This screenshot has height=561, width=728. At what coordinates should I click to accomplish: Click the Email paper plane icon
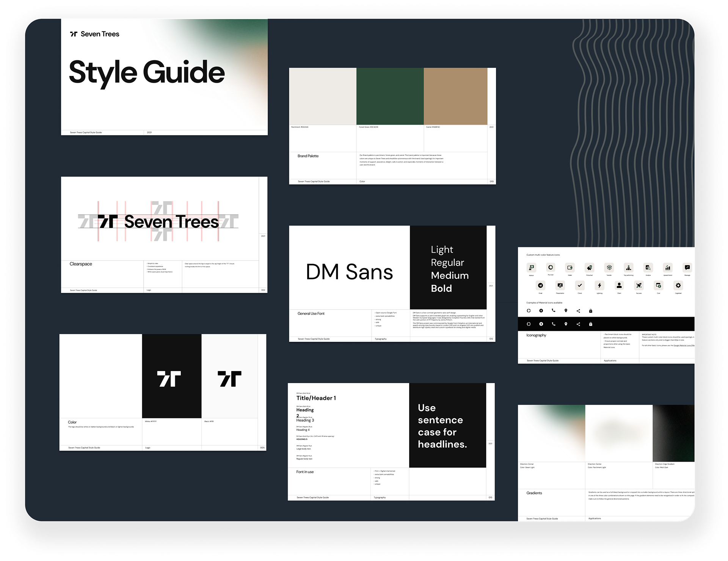(540, 286)
